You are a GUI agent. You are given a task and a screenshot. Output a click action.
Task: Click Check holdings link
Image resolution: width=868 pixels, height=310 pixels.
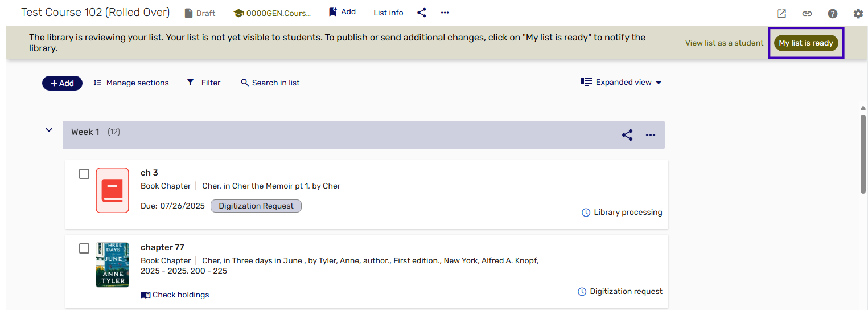coord(175,295)
